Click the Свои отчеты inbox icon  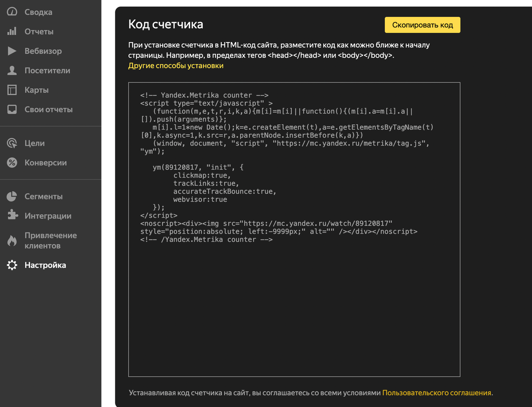12,110
